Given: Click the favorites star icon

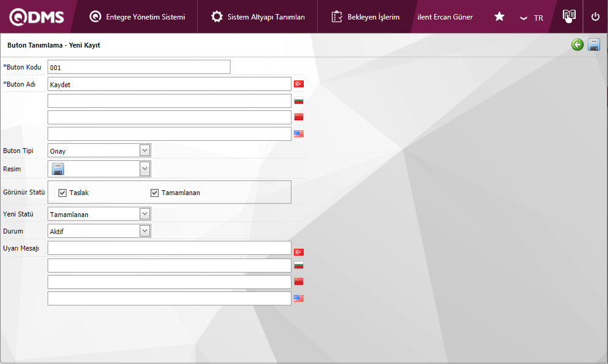Looking at the screenshot, I should 499,16.
